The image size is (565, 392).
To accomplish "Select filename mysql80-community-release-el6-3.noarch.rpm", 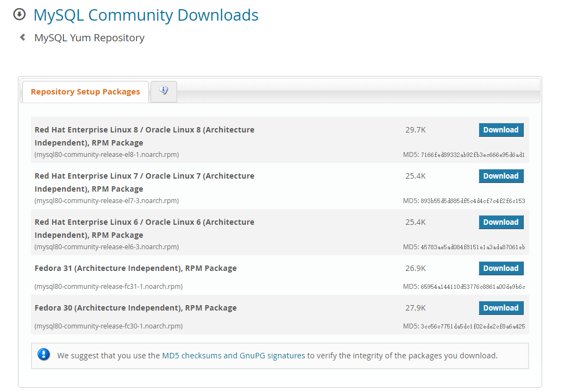I will point(106,246).
